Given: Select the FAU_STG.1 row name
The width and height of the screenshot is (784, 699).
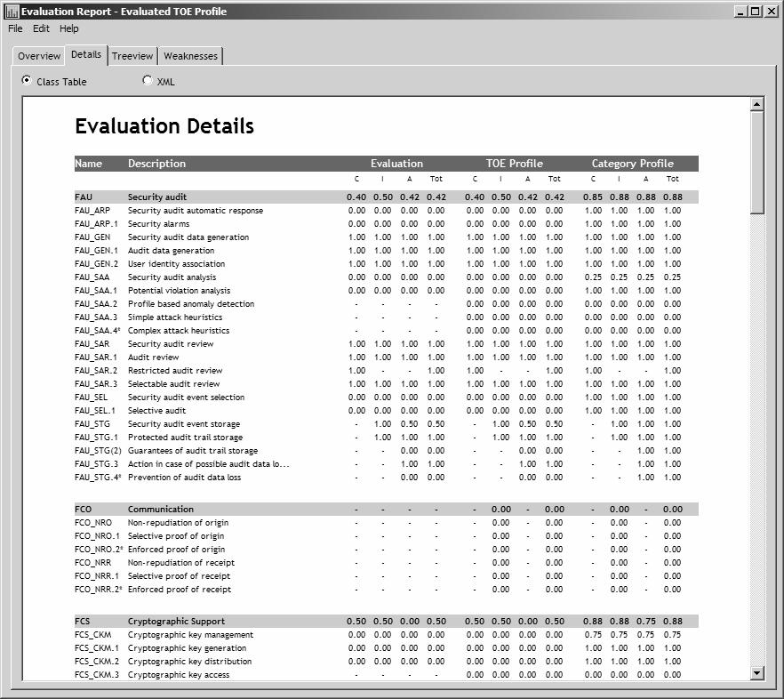Looking at the screenshot, I should coord(97,438).
